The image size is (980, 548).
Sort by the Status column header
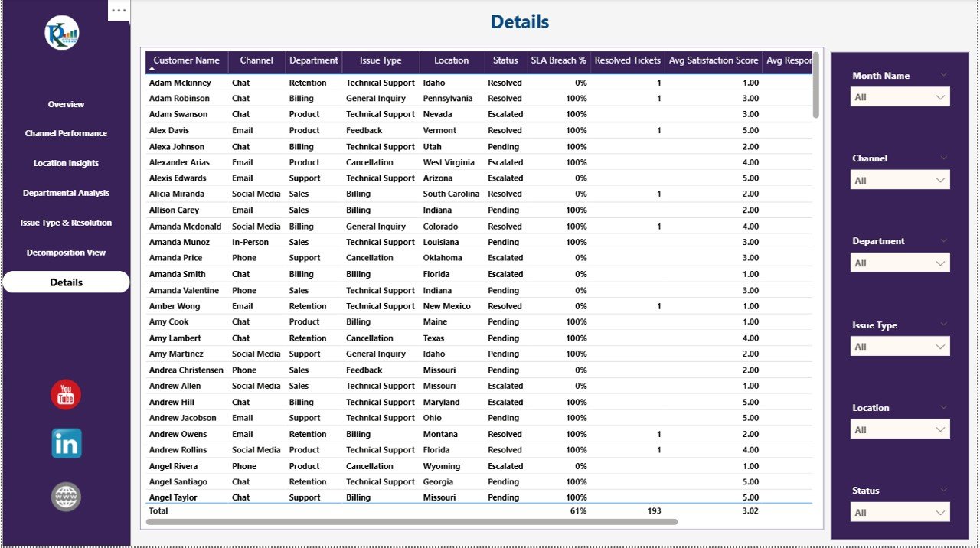505,60
